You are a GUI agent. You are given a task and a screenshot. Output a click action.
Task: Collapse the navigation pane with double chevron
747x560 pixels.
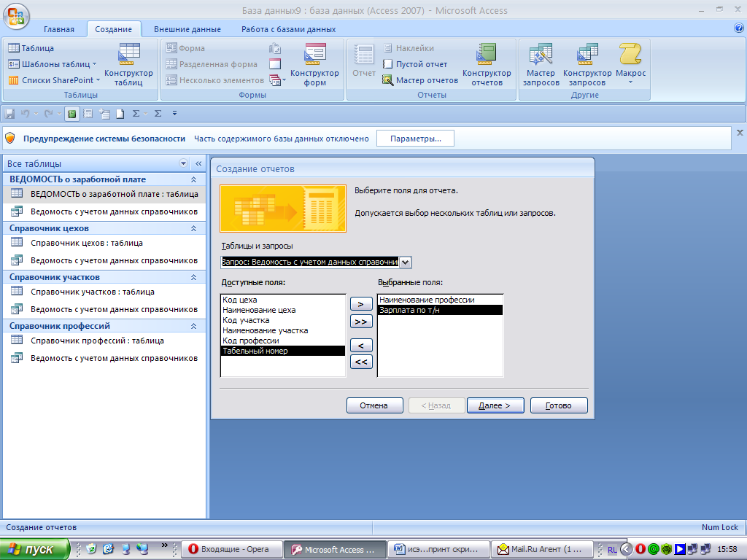[x=198, y=163]
